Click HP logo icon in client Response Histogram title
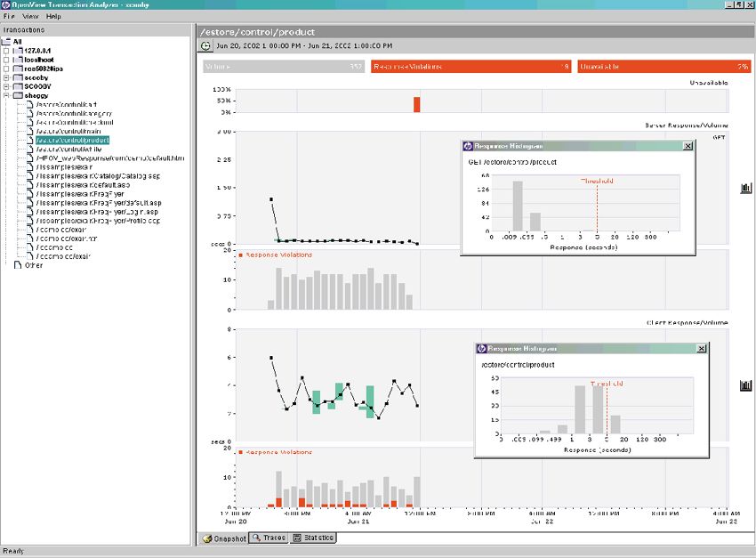 (x=481, y=348)
